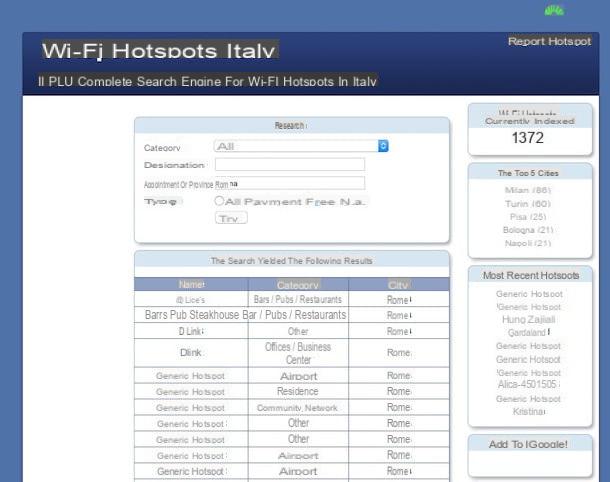Click the Community Network category cell

298,408
